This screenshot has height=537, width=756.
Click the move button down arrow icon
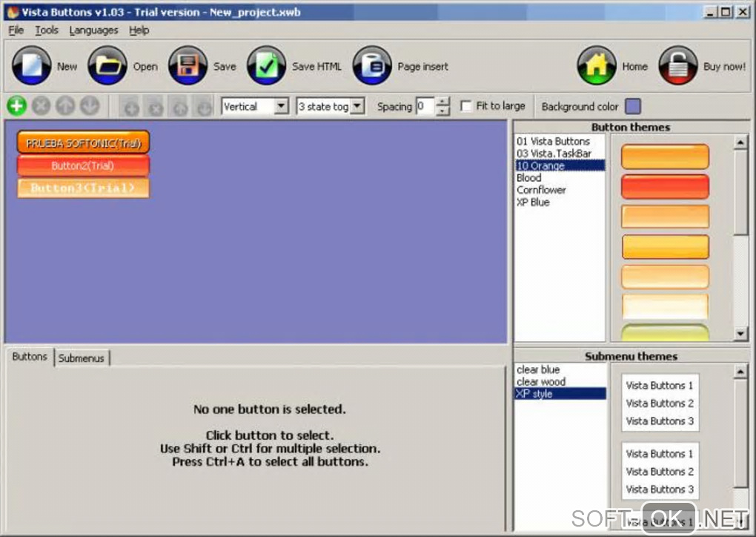pyautogui.click(x=90, y=106)
